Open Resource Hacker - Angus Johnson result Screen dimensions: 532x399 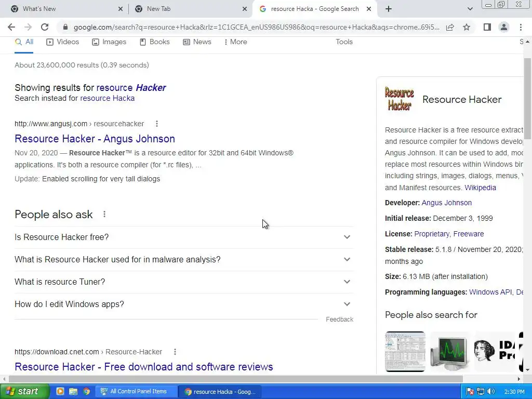point(95,139)
